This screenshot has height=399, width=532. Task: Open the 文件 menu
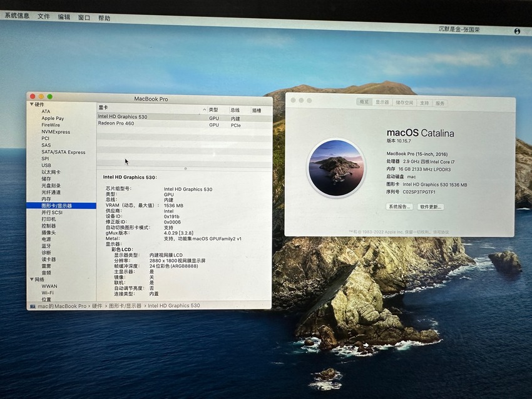[43, 16]
